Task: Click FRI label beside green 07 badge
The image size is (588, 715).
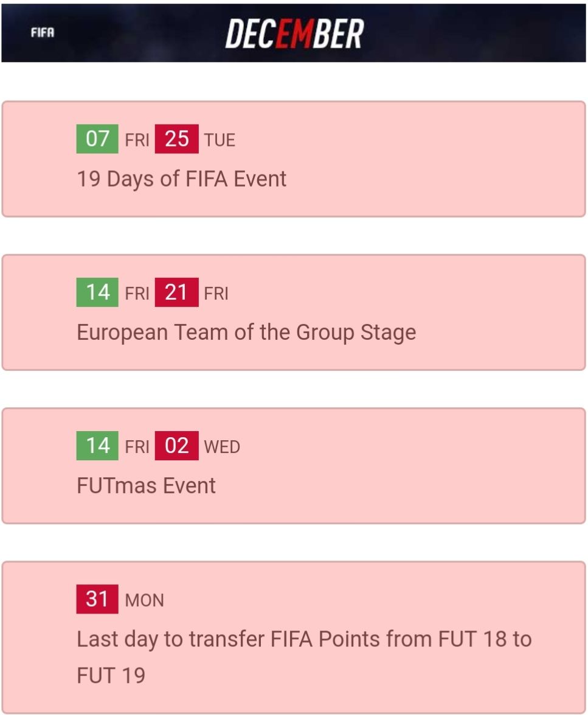Action: [137, 140]
